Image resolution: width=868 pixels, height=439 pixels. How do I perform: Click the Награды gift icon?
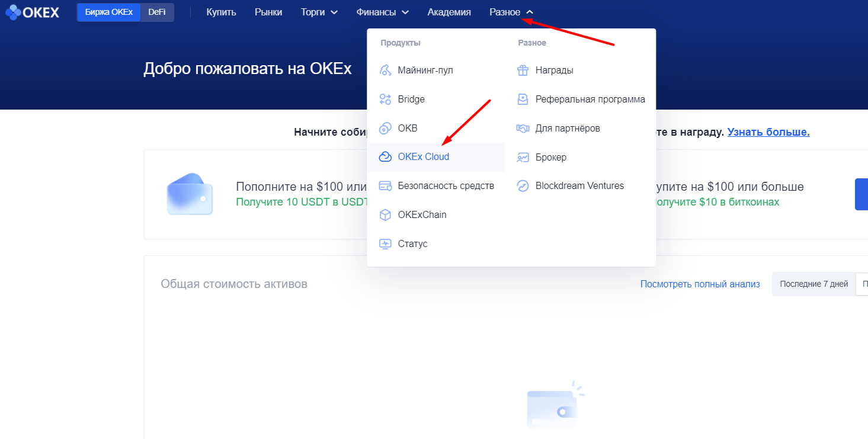(523, 71)
